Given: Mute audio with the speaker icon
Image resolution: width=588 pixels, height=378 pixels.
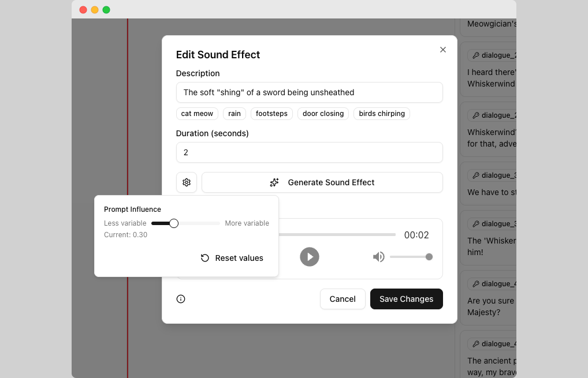Looking at the screenshot, I should coord(379,257).
